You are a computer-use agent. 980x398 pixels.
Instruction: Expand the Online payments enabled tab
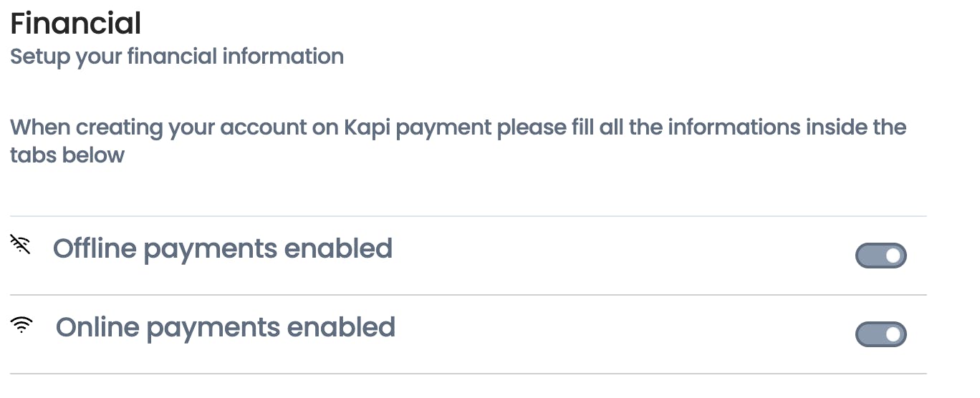coord(469,334)
